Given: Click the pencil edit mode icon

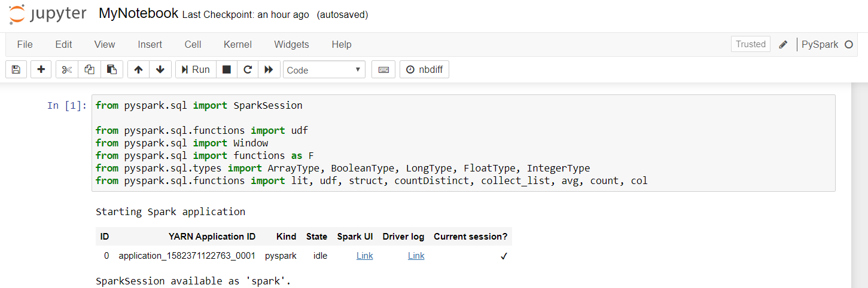Looking at the screenshot, I should 783,45.
